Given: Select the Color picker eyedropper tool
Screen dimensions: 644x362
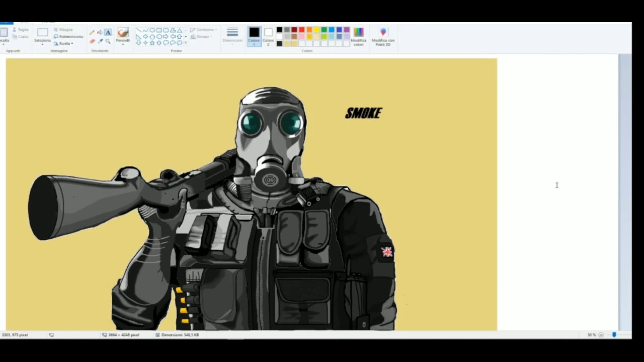Looking at the screenshot, I should coord(100,41).
